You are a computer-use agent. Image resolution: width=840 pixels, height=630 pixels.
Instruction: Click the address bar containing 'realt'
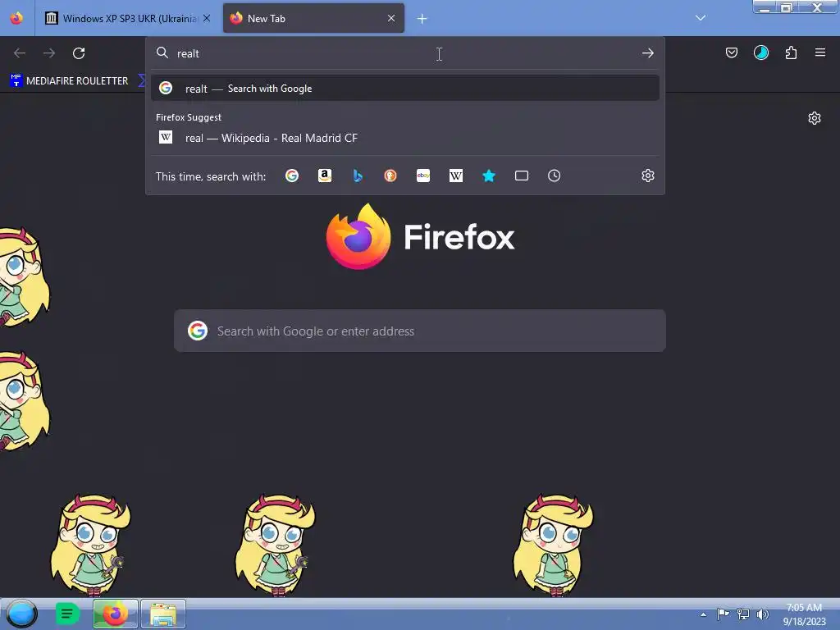tap(405, 53)
